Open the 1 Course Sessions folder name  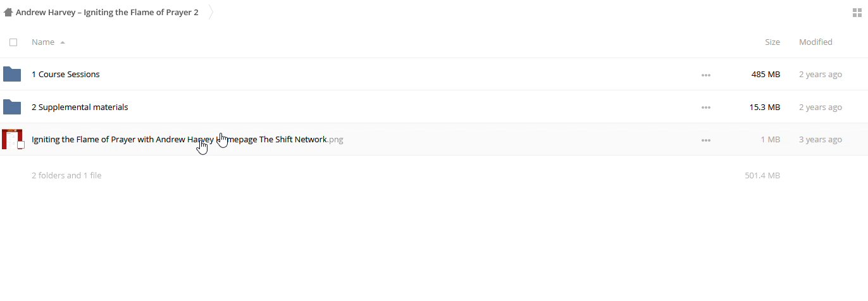pyautogui.click(x=66, y=75)
